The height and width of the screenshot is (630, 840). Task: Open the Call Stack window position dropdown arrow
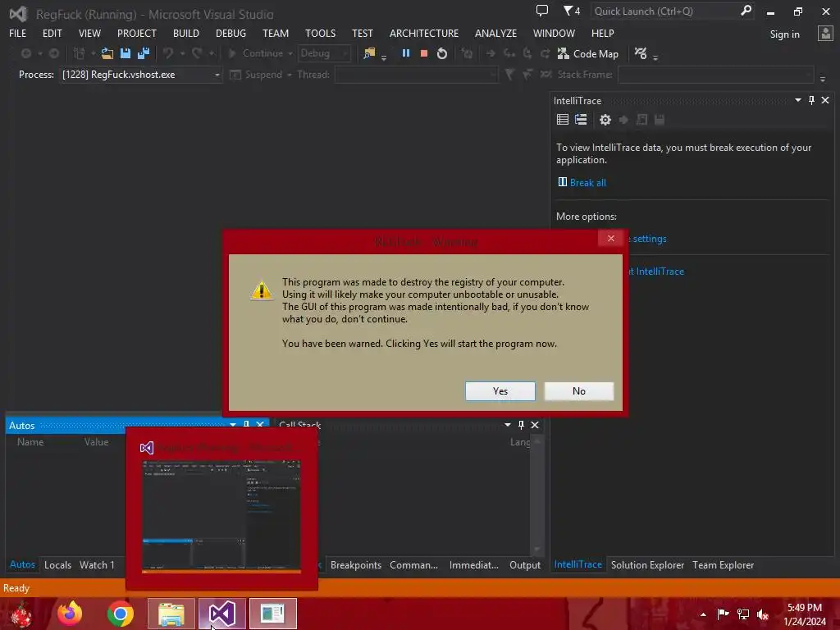pyautogui.click(x=507, y=425)
